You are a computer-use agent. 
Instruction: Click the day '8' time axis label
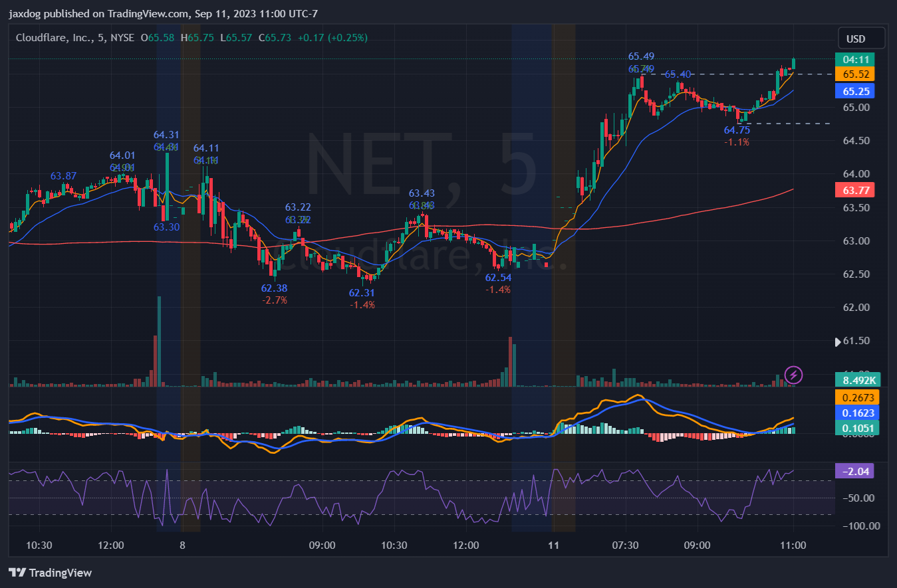tap(182, 545)
